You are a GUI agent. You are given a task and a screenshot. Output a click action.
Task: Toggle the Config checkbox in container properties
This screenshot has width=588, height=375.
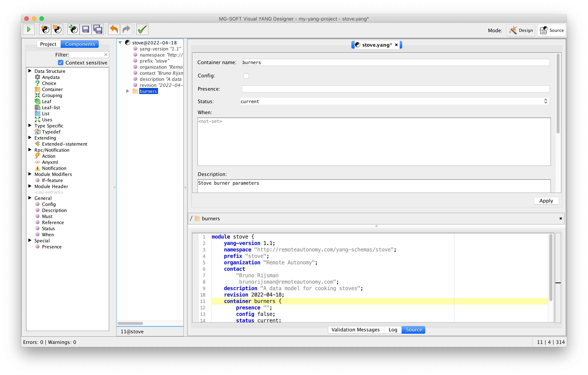246,76
